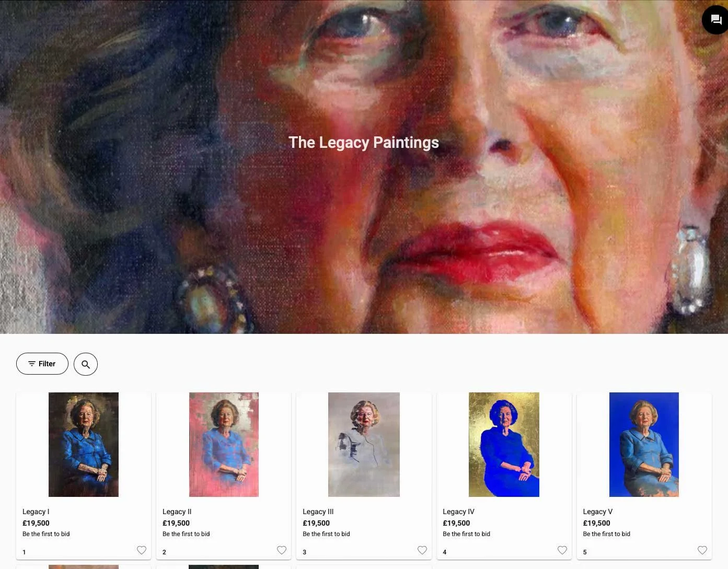Image resolution: width=728 pixels, height=569 pixels.
Task: Open the Filter options button
Action: pyautogui.click(x=42, y=364)
